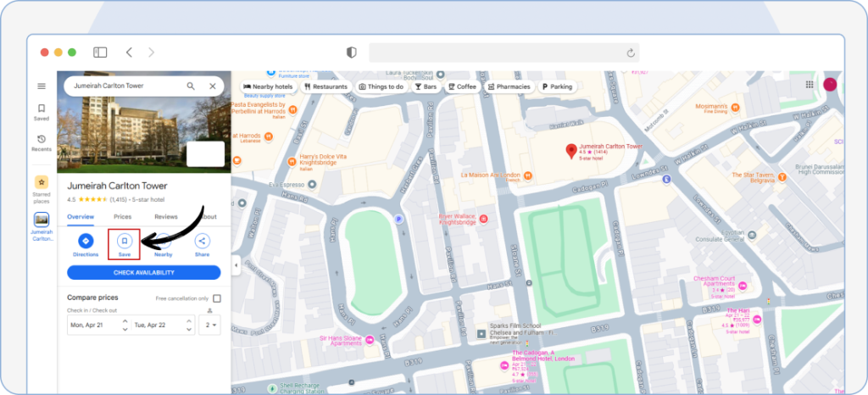Open Starred places in the sidebar
Image resolution: width=868 pixels, height=395 pixels.
click(x=42, y=189)
